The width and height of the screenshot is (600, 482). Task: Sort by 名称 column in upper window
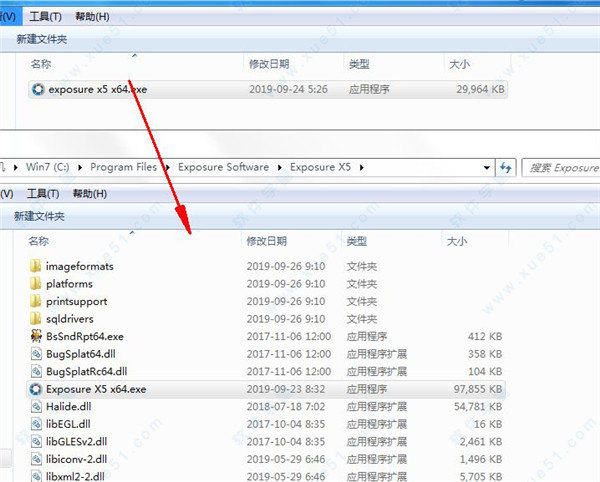41,64
